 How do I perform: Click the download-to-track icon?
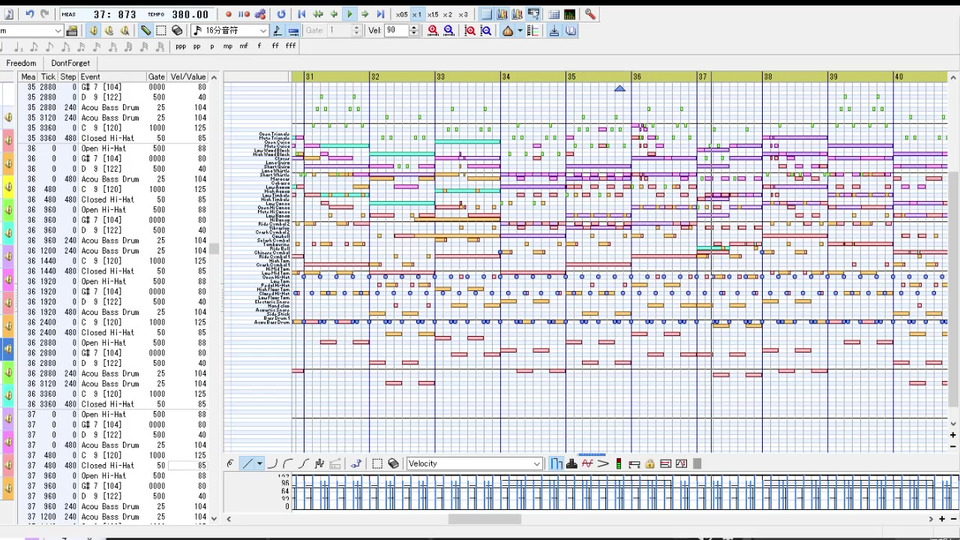click(x=554, y=30)
